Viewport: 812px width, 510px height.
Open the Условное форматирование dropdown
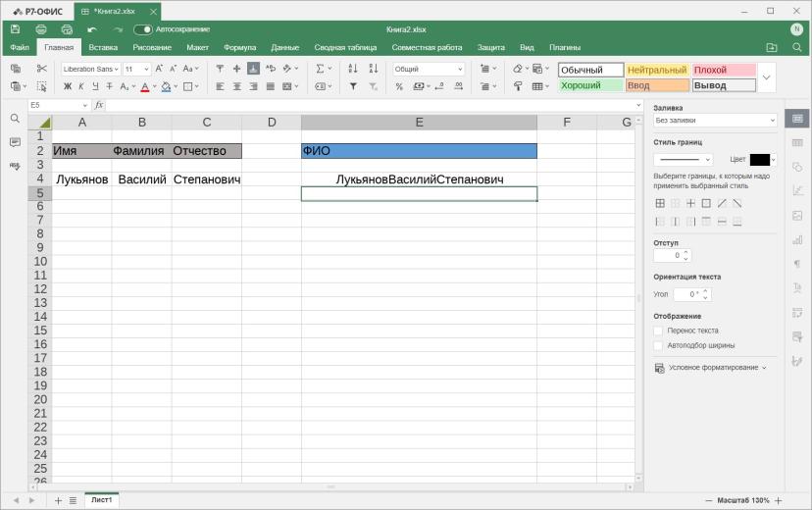pyautogui.click(x=710, y=368)
